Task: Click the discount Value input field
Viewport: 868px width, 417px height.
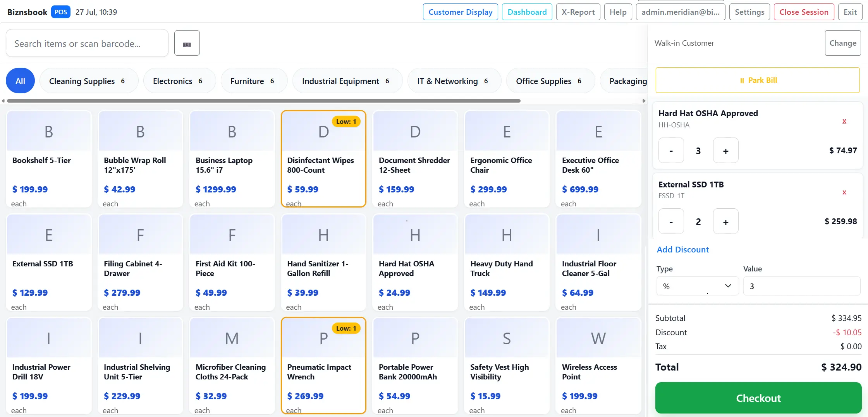Action: (801, 286)
